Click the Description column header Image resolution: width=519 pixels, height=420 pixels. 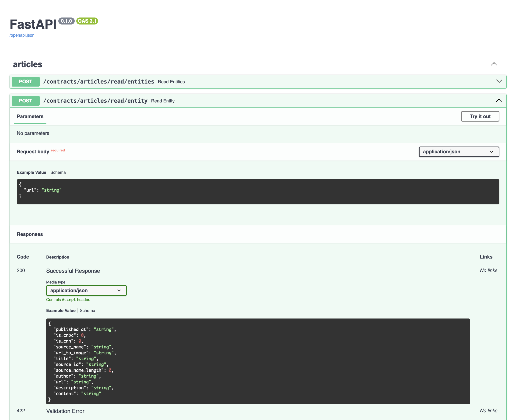click(x=58, y=257)
